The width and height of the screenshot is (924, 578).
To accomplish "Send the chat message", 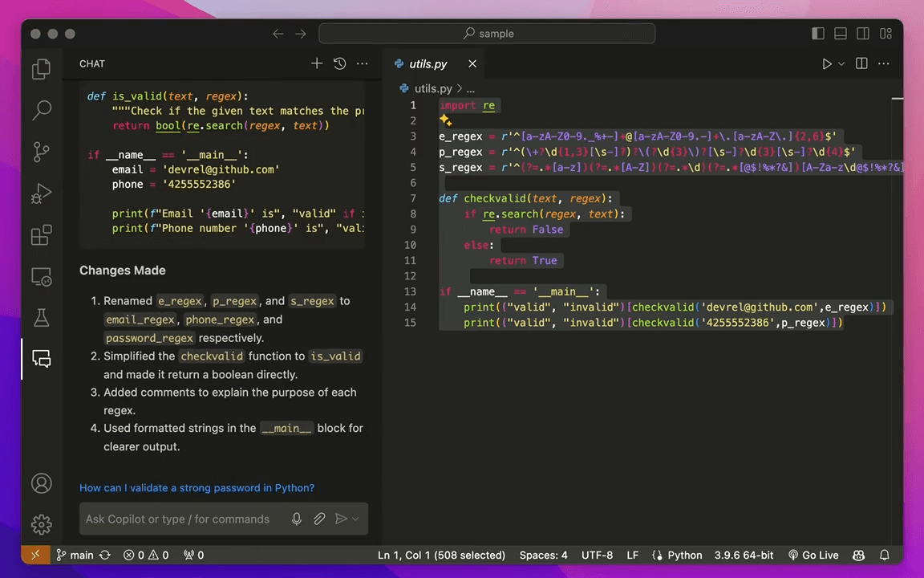I will 341,519.
